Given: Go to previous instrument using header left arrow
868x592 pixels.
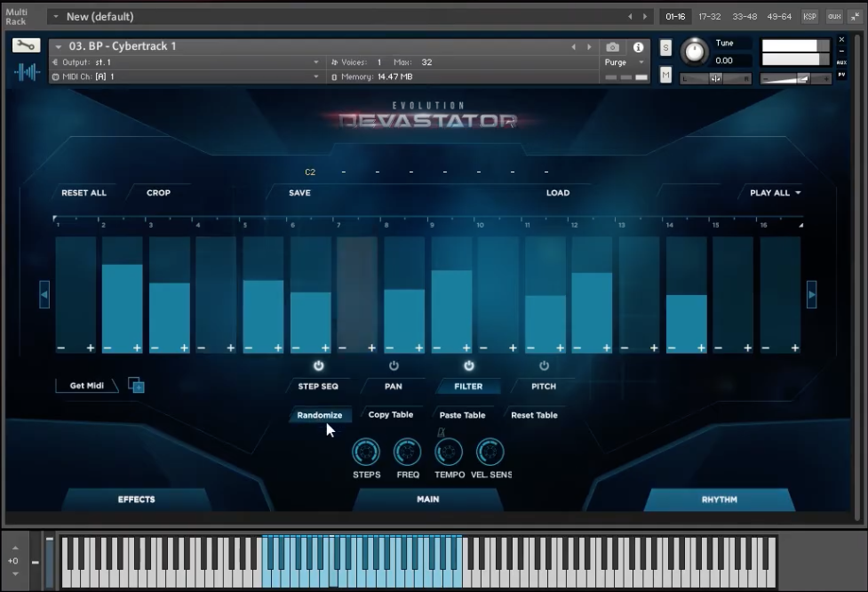Looking at the screenshot, I should 574,47.
